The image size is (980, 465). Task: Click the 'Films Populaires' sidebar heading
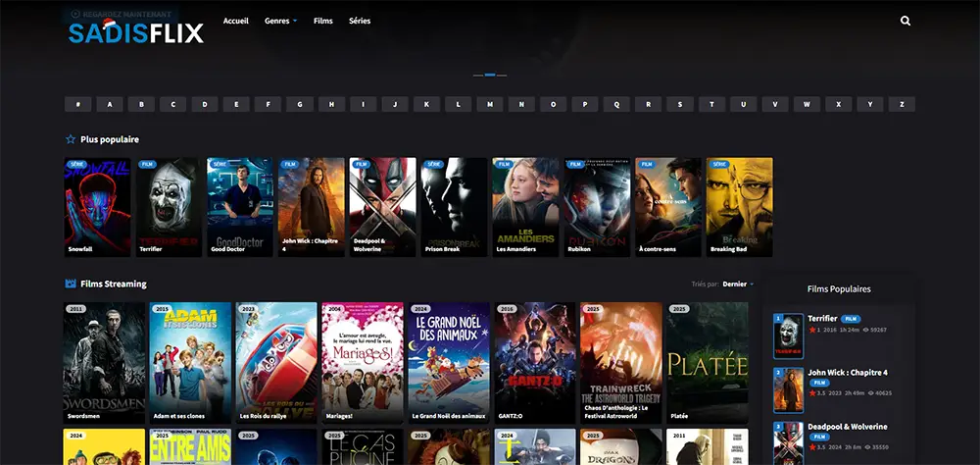839,289
